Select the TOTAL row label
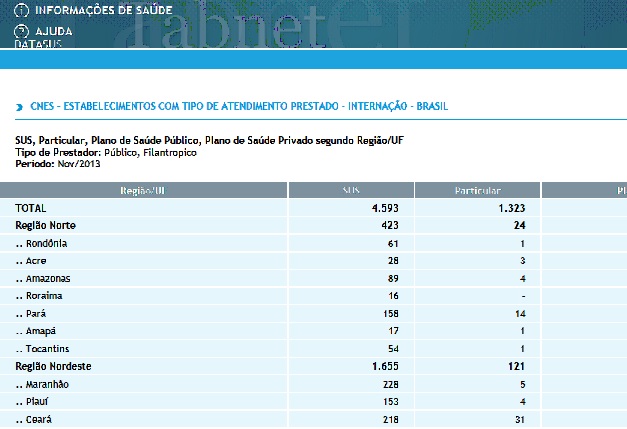Screen dimensions: 627x429 click(31, 208)
